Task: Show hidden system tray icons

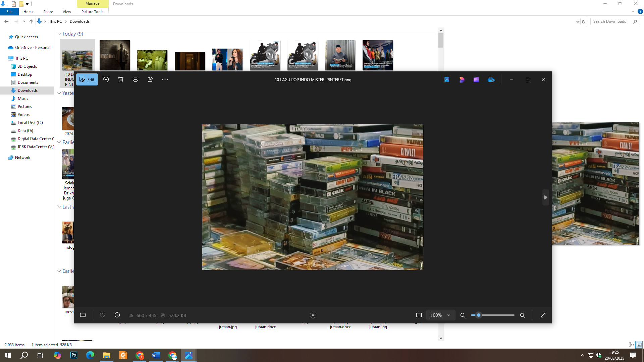Action: click(583, 355)
